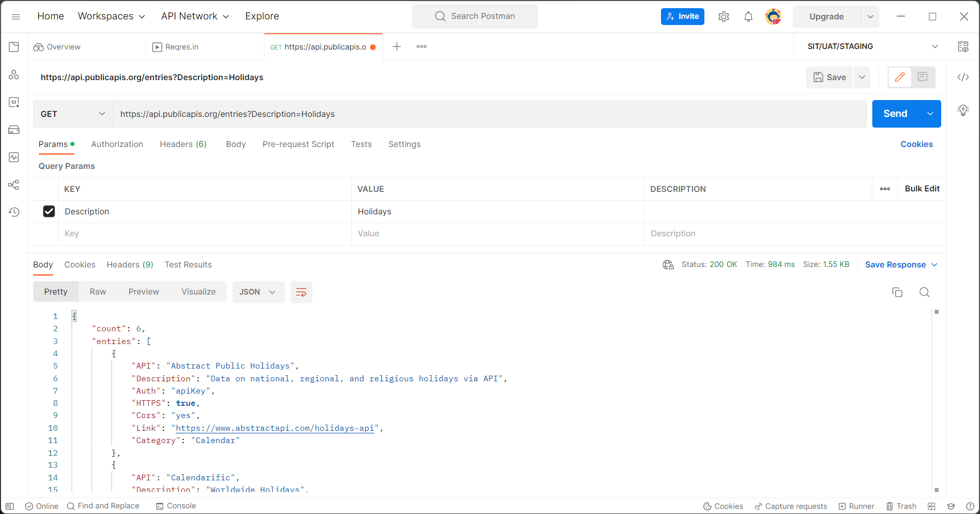Click the Invite button
Viewport: 980px width, 514px height.
click(x=682, y=16)
